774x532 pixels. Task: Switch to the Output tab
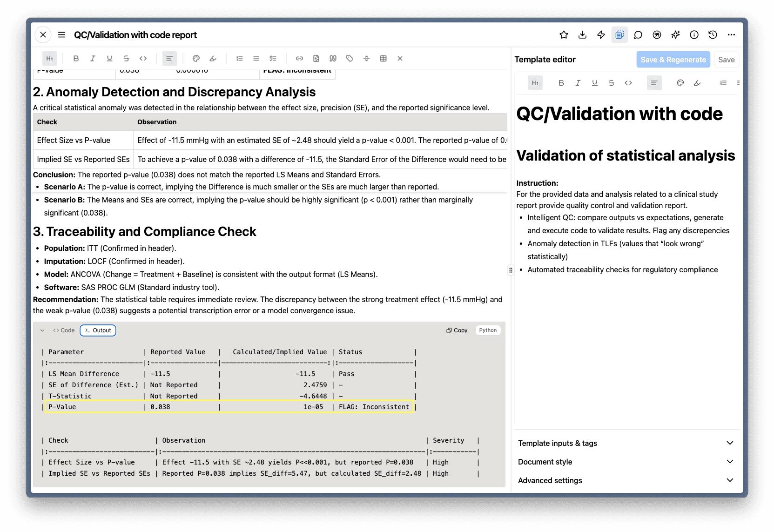[98, 330]
